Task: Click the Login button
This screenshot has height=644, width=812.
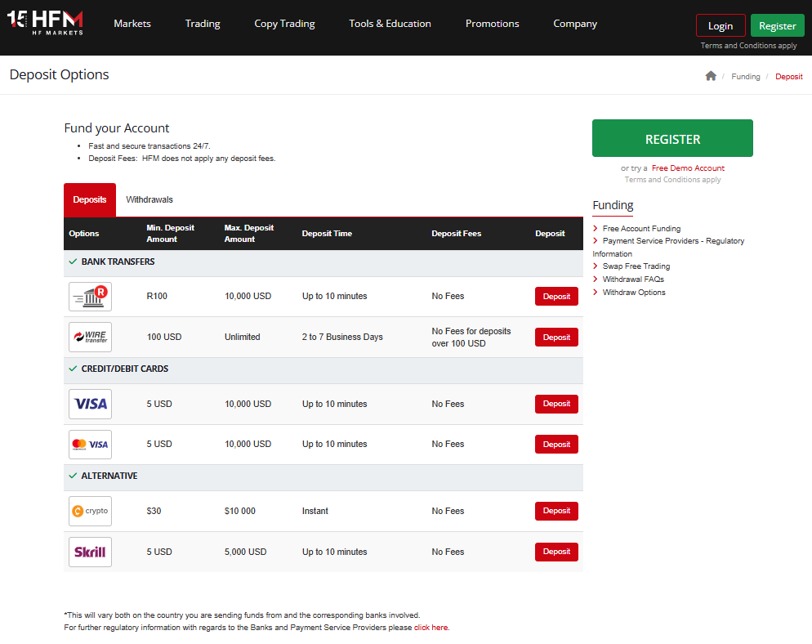Action: 721,26
